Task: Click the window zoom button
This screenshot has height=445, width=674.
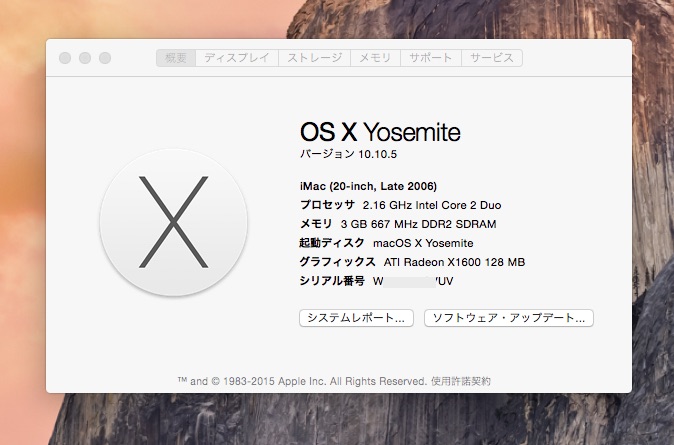Action: click(105, 58)
